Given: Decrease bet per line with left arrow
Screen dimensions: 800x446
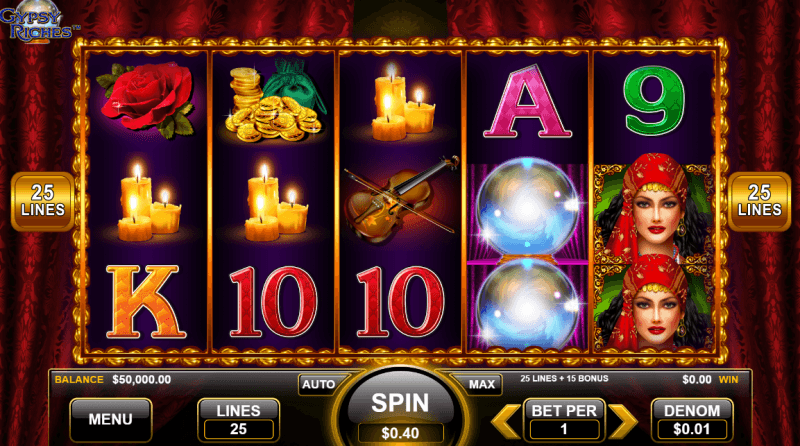Looking at the screenshot, I should pos(506,422).
